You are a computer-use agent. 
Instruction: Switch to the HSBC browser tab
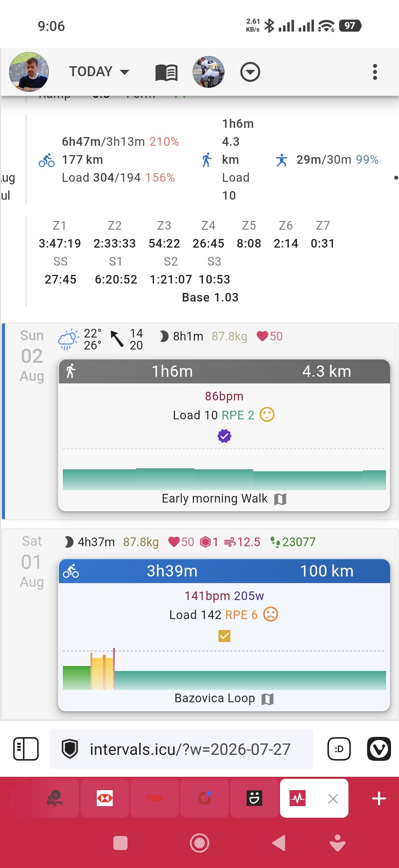point(105,798)
